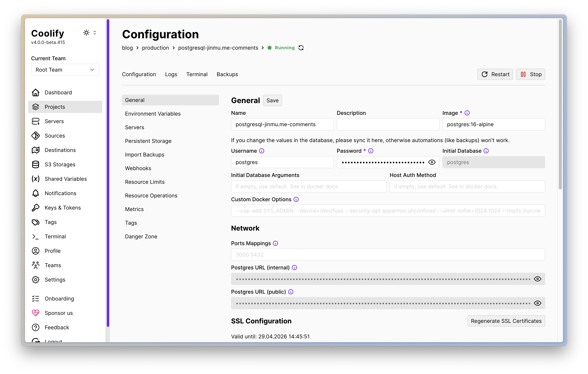Click the Sponsor us heart icon
Screen dimensions: 588x374
click(x=36, y=313)
